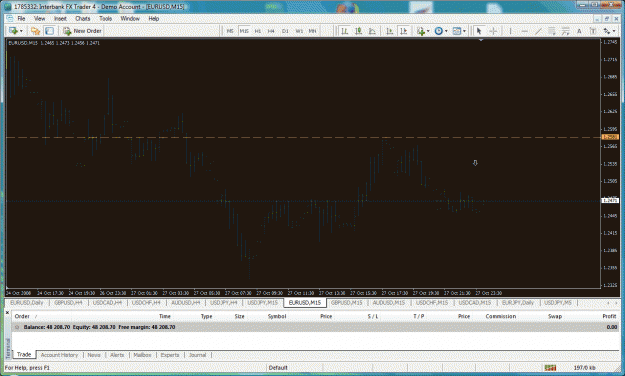
Task: Close the Terminal panel with X
Action: (7, 313)
